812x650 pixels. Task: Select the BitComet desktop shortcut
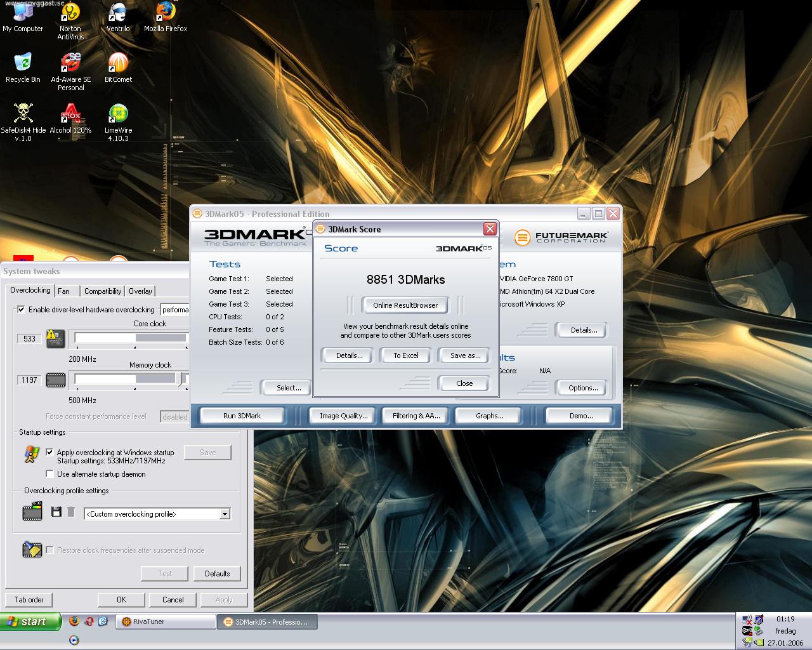click(118, 68)
